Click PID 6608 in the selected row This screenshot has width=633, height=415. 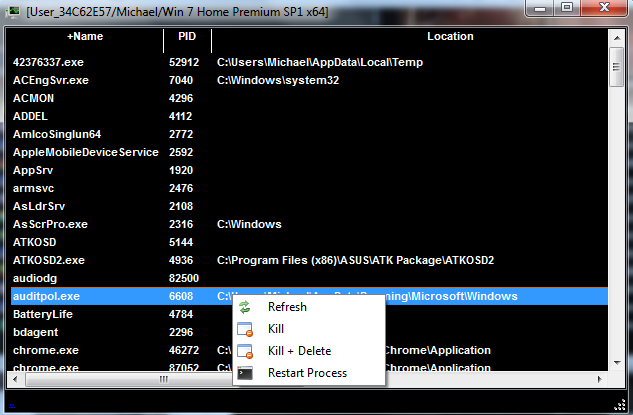point(181,296)
